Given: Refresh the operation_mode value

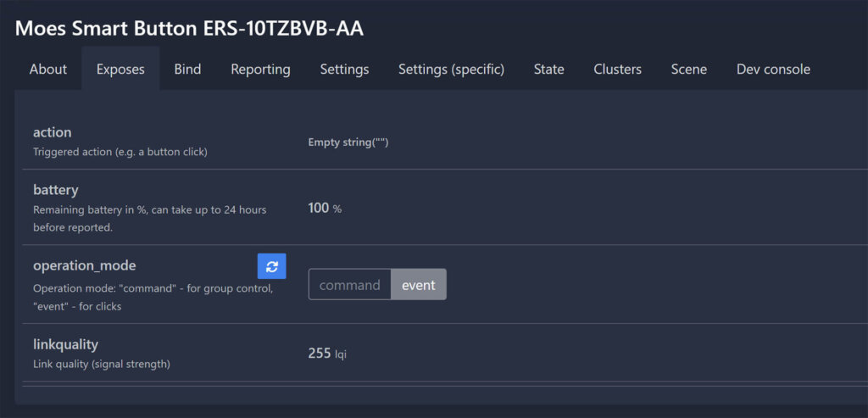Looking at the screenshot, I should pos(271,266).
